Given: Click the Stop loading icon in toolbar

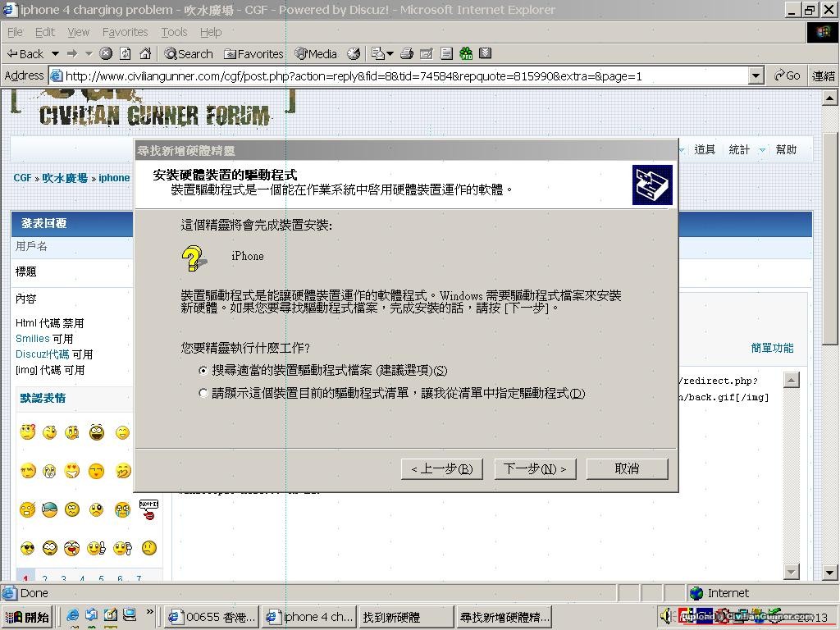Looking at the screenshot, I should [106, 54].
